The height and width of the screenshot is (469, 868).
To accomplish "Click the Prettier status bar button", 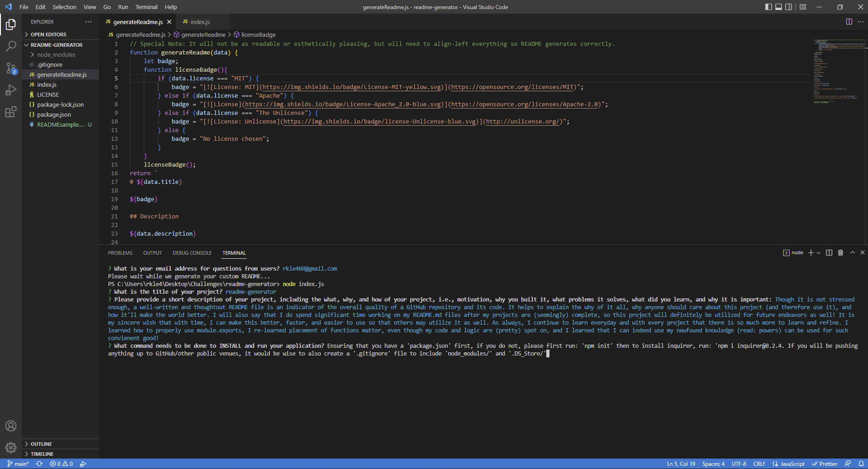I will click(x=824, y=464).
